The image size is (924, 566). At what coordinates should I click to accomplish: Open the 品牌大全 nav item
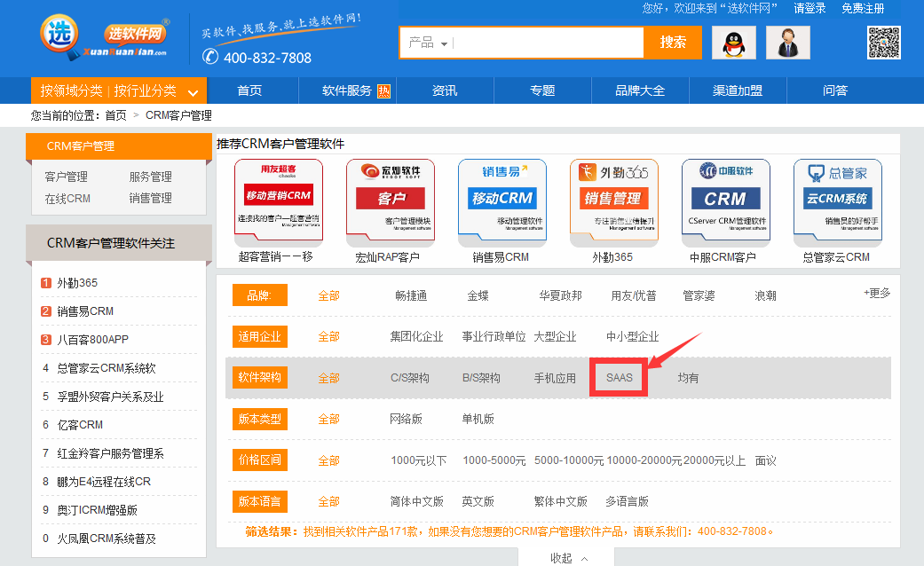(x=640, y=90)
